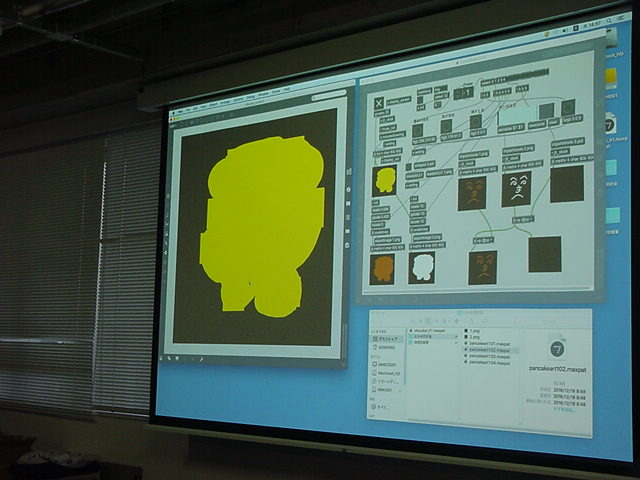Open the yellow folder icon on the desktop
Image resolution: width=640 pixels, height=480 pixels.
pyautogui.click(x=611, y=80)
